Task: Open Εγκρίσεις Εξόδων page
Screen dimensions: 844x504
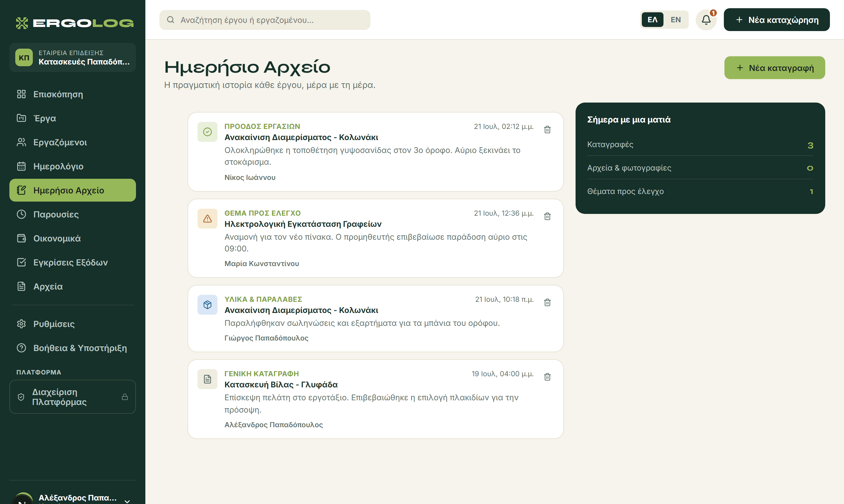Action: [x=73, y=262]
